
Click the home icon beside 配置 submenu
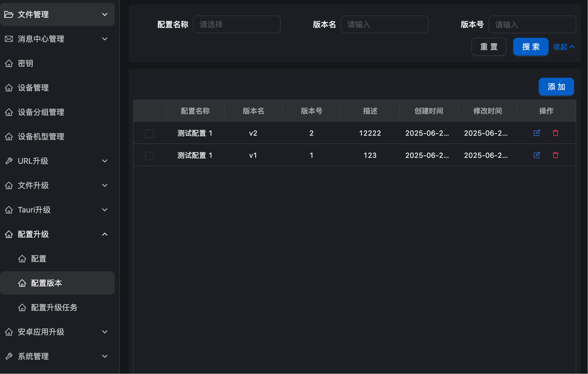click(22, 259)
